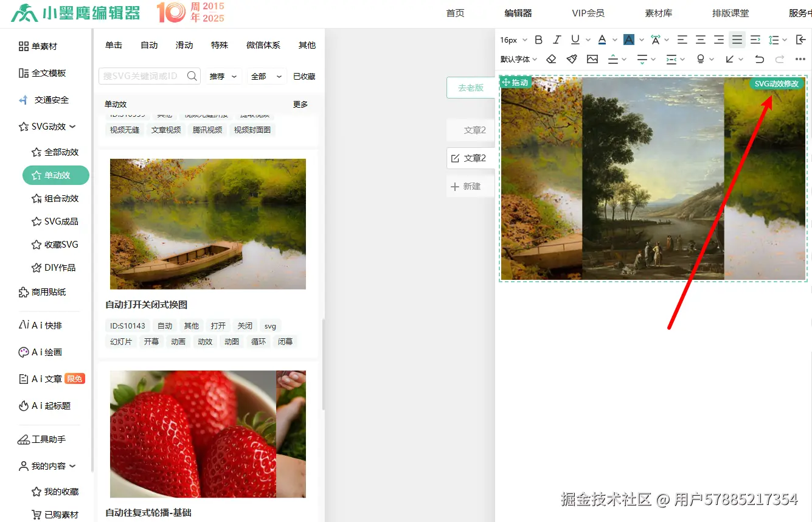
Task: Open 交通安全 in left sidebar
Action: [44, 100]
